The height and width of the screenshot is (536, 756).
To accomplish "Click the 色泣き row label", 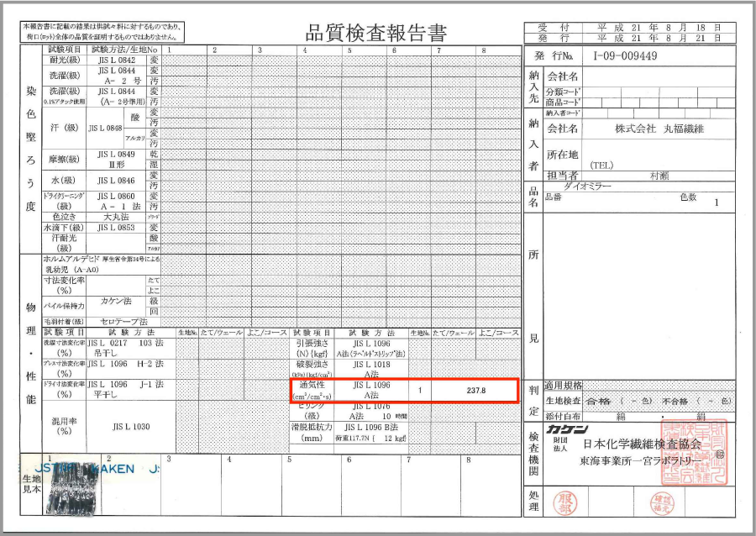I will [64, 217].
